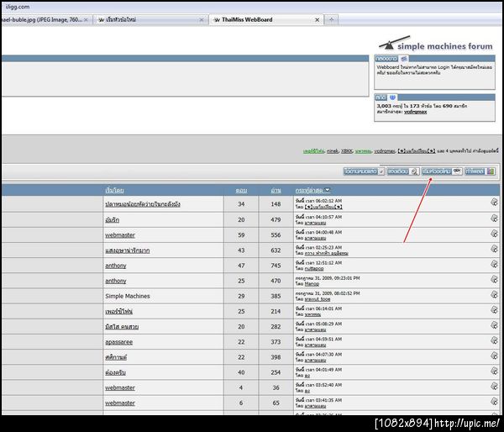Image resolution: width=504 pixels, height=432 pixels.
Task: Go to last post in webmaster row with 59 replies
Action: pyautogui.click(x=494, y=233)
